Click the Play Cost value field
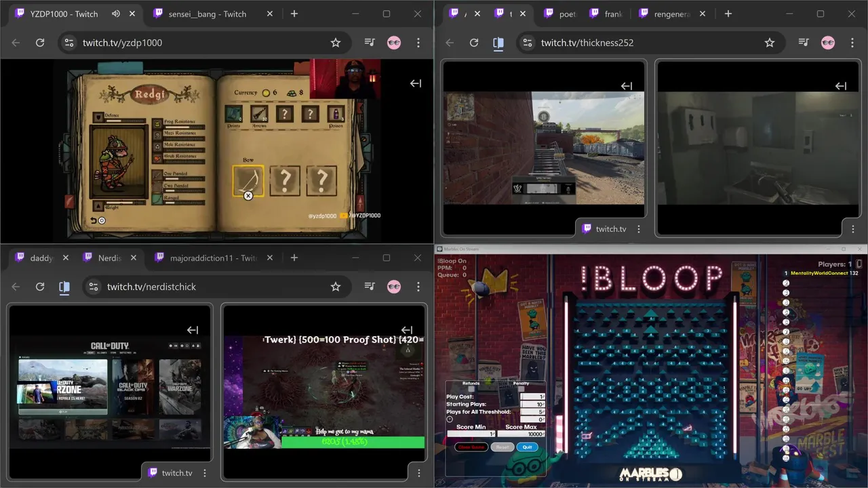This screenshot has height=488, width=868. pos(532,396)
